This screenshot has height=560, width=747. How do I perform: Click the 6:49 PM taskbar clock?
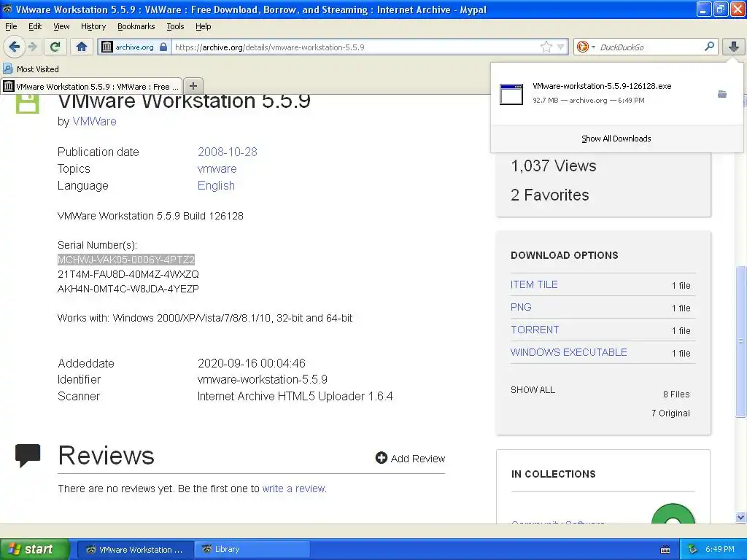[x=720, y=549]
